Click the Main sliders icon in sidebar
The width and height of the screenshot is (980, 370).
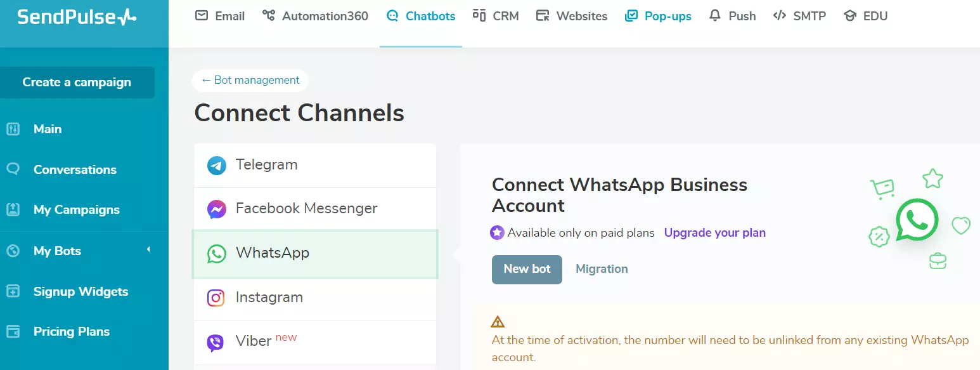tap(13, 129)
